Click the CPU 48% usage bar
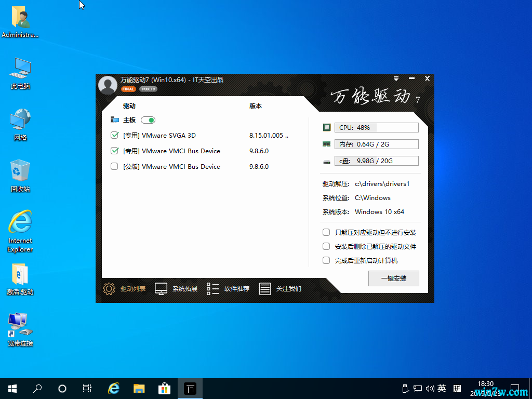 click(x=377, y=128)
